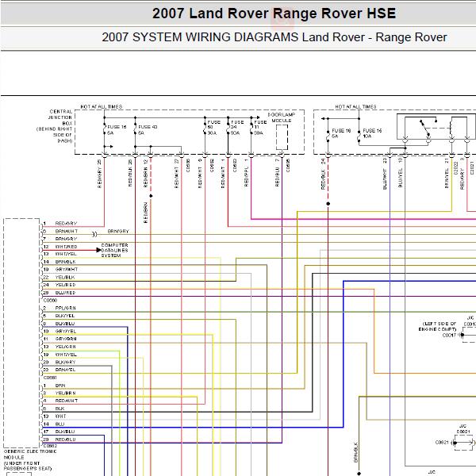This screenshot has height=476, width=476.
Task: Click the "C0017" connector label
Action: click(449, 336)
